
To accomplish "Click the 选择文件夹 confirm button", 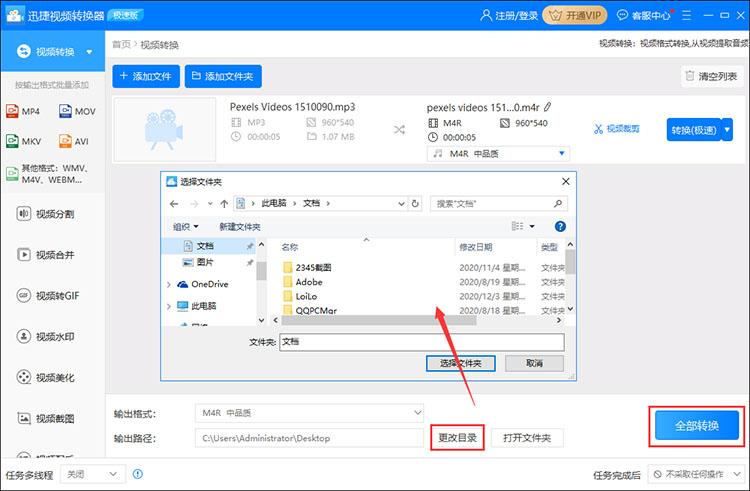I will [461, 363].
